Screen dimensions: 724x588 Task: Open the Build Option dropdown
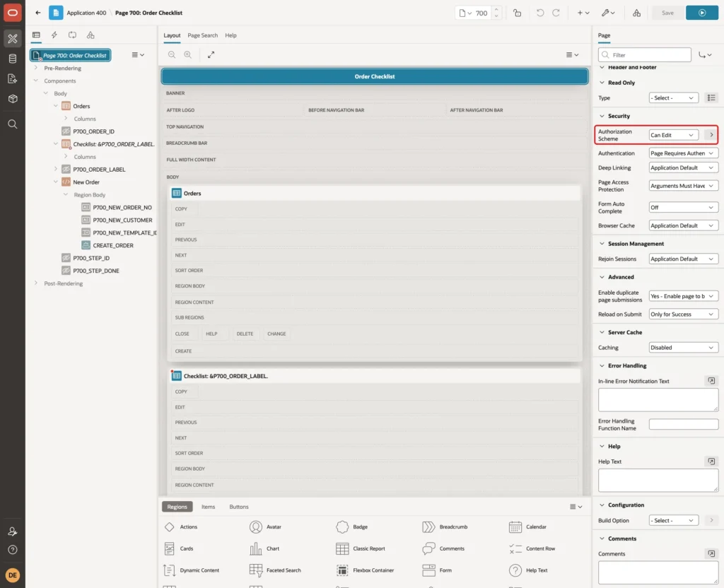(673, 520)
